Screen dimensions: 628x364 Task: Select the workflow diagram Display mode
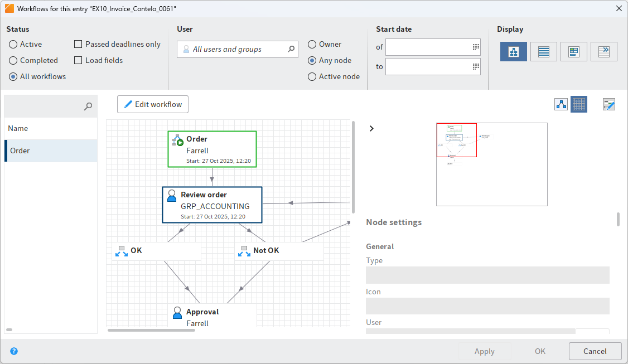click(513, 51)
